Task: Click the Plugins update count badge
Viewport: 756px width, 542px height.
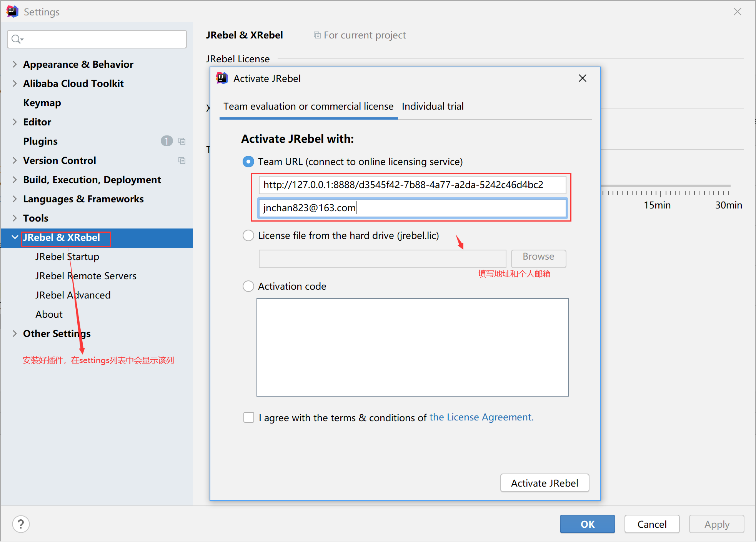Action: click(167, 141)
